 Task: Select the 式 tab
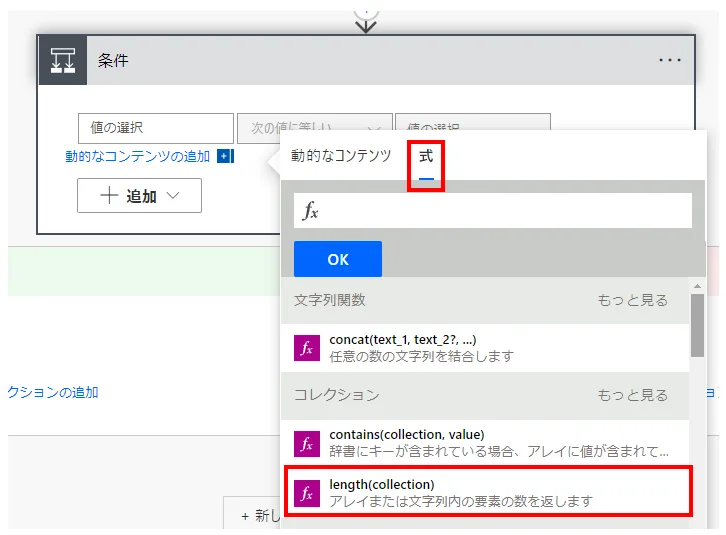(426, 157)
